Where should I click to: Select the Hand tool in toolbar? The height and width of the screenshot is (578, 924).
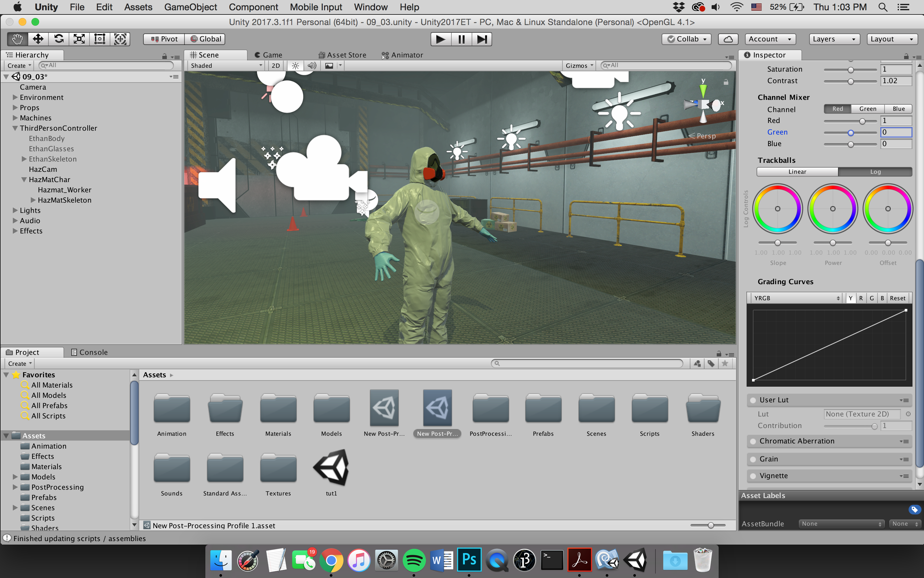tap(17, 39)
